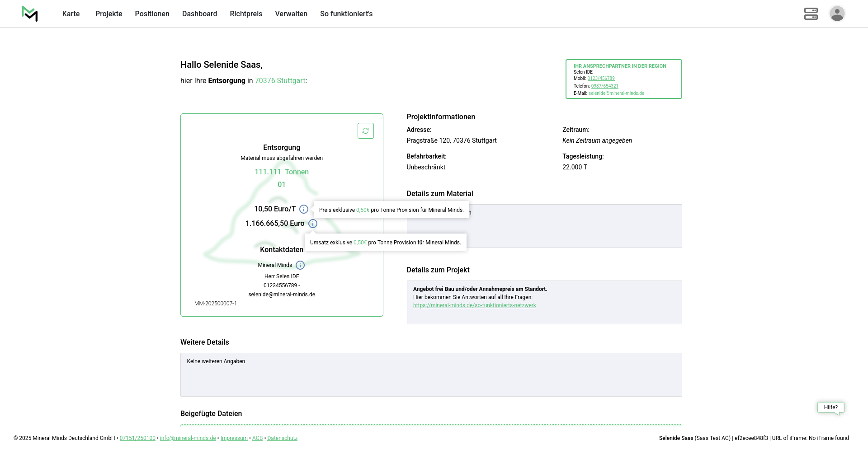Open the server list icon in header
868x449 pixels.
pyautogui.click(x=811, y=14)
